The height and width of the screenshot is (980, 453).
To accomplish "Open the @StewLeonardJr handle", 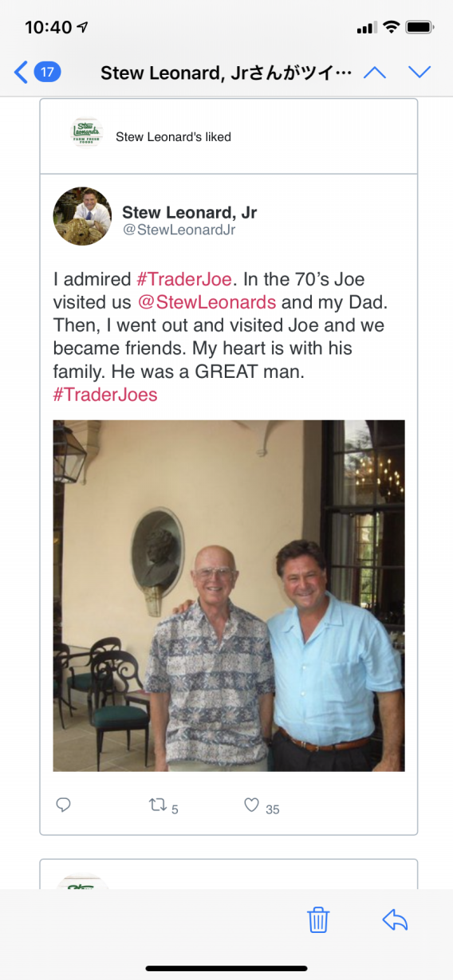I will tap(179, 230).
